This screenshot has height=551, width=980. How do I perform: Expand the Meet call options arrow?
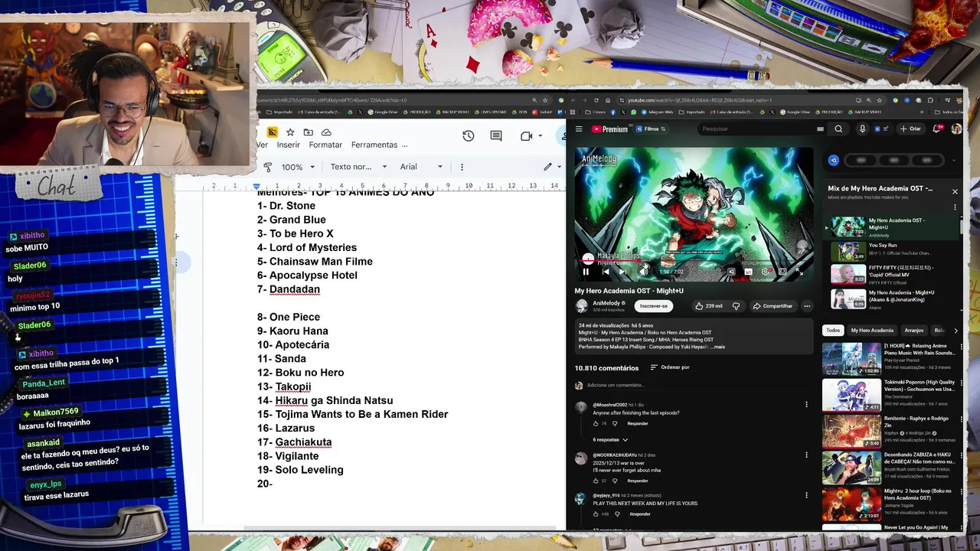click(x=541, y=135)
